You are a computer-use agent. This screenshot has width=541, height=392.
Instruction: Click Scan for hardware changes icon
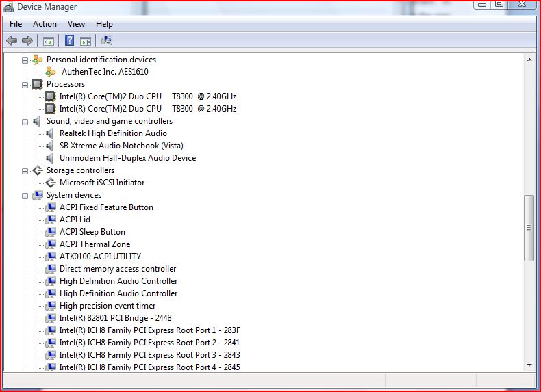click(107, 40)
